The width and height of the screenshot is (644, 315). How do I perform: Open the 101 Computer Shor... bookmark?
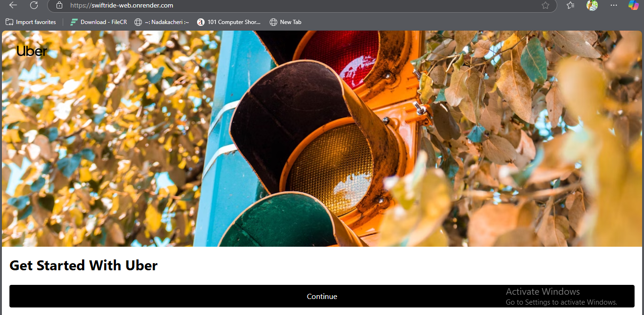click(229, 22)
